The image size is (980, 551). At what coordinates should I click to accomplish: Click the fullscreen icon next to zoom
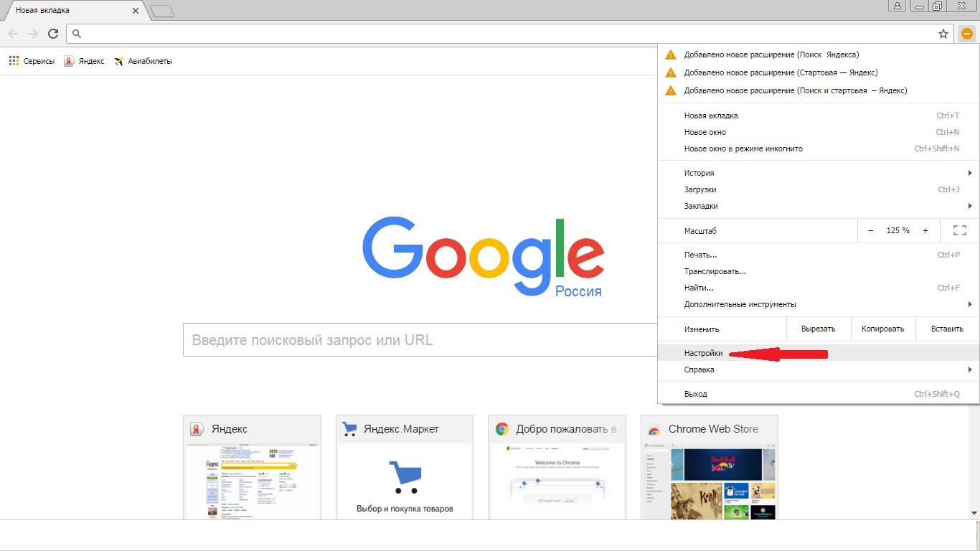[x=960, y=230]
